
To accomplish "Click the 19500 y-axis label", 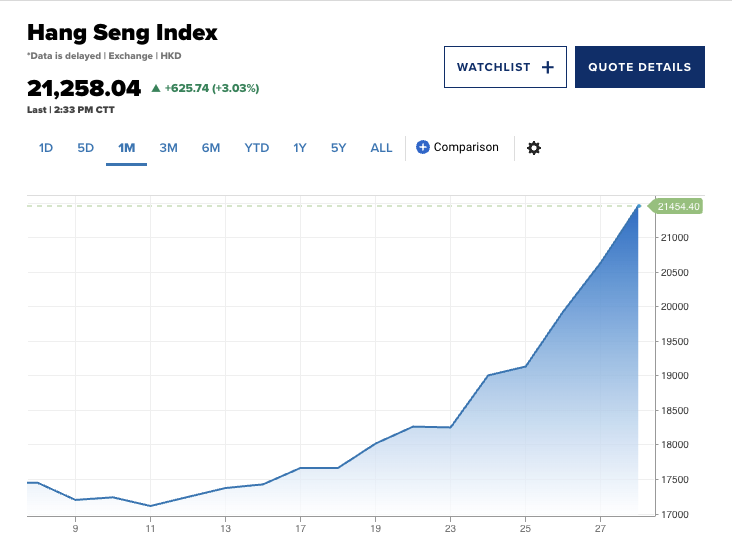I will [x=675, y=342].
